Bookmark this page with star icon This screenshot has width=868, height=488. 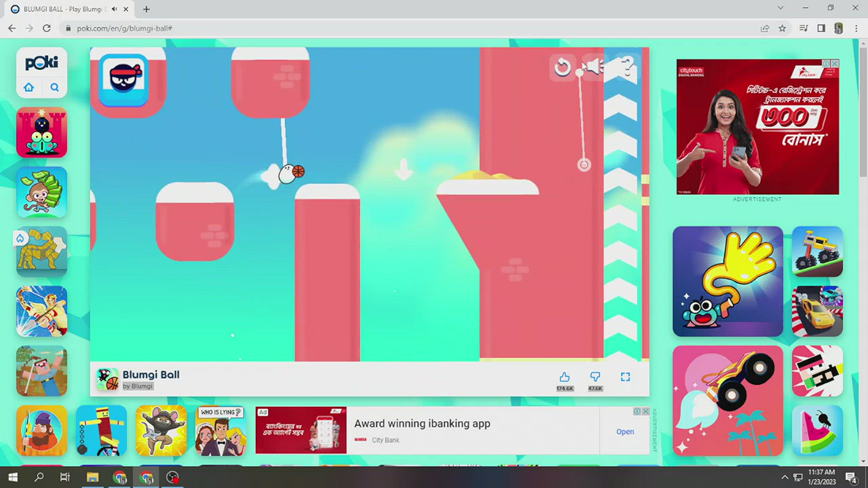tap(782, 28)
